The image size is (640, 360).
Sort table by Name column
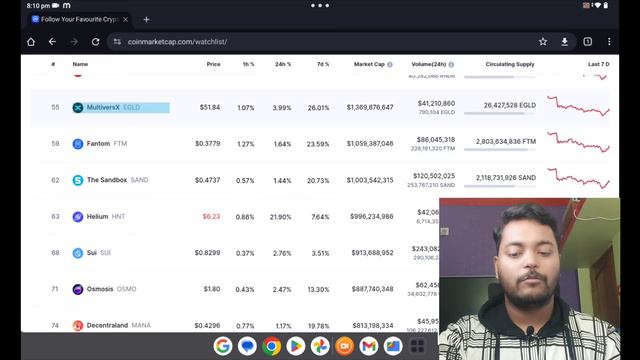coord(80,64)
